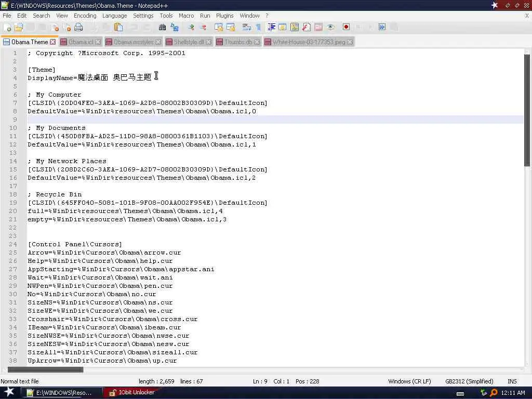Open the Start menu star button

click(x=9, y=392)
